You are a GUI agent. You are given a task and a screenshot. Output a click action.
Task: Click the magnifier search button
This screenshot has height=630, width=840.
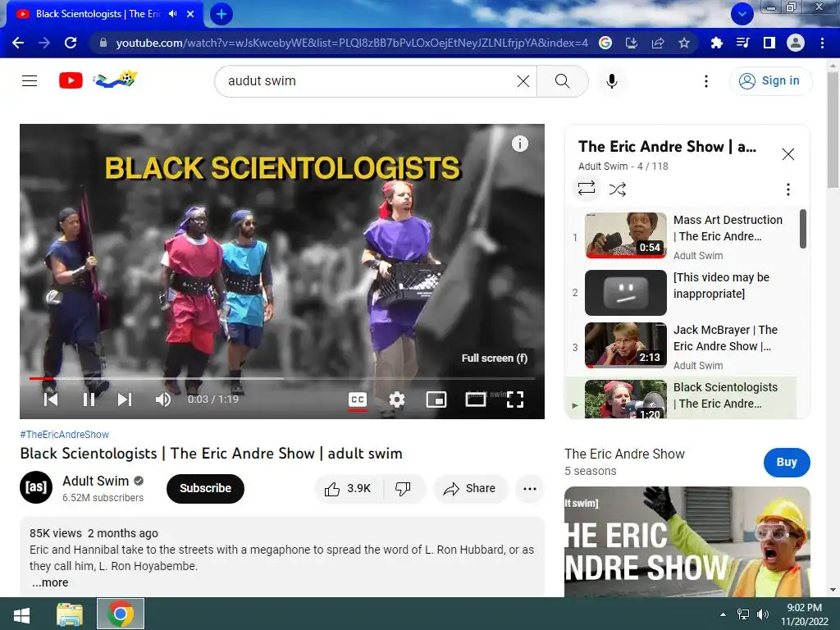click(562, 81)
